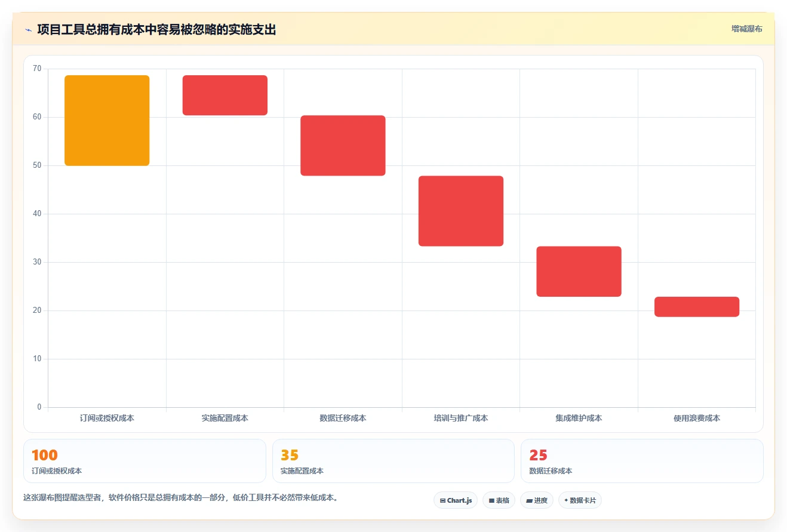The image size is (787, 532).
Task: Click y-axis tick value 50
Action: click(x=38, y=165)
